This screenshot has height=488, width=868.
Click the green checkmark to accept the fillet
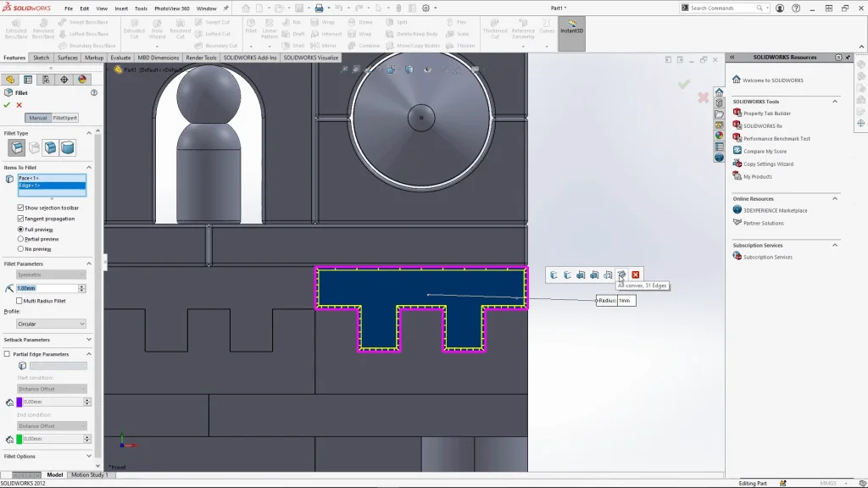pyautogui.click(x=7, y=105)
